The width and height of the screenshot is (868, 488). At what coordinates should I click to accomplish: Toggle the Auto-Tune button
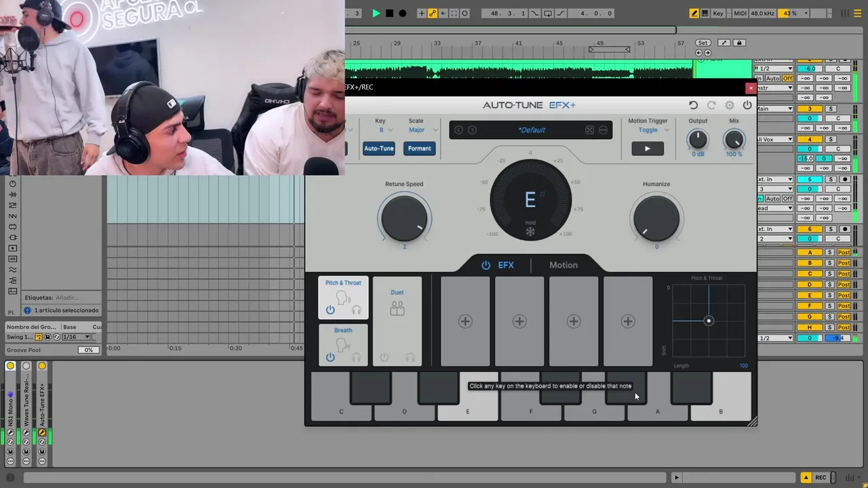(x=378, y=148)
